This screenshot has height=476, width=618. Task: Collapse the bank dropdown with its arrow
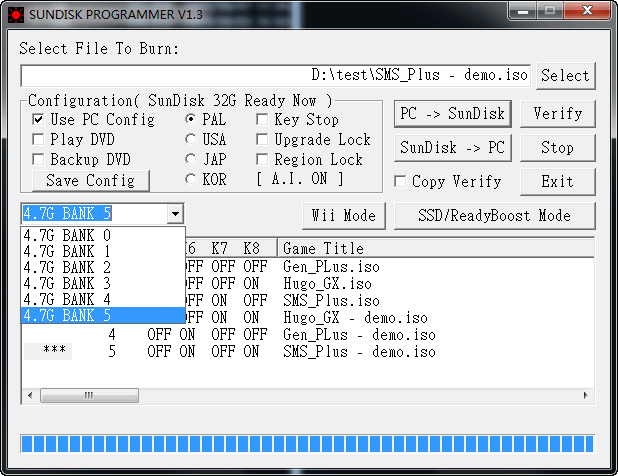175,214
